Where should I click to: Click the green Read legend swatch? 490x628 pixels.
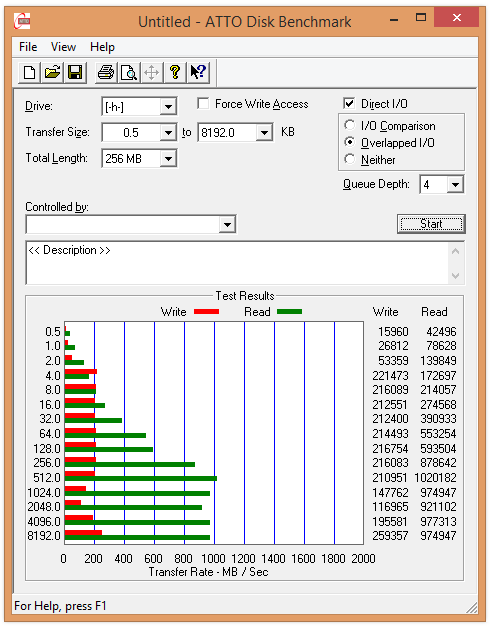[x=289, y=312]
